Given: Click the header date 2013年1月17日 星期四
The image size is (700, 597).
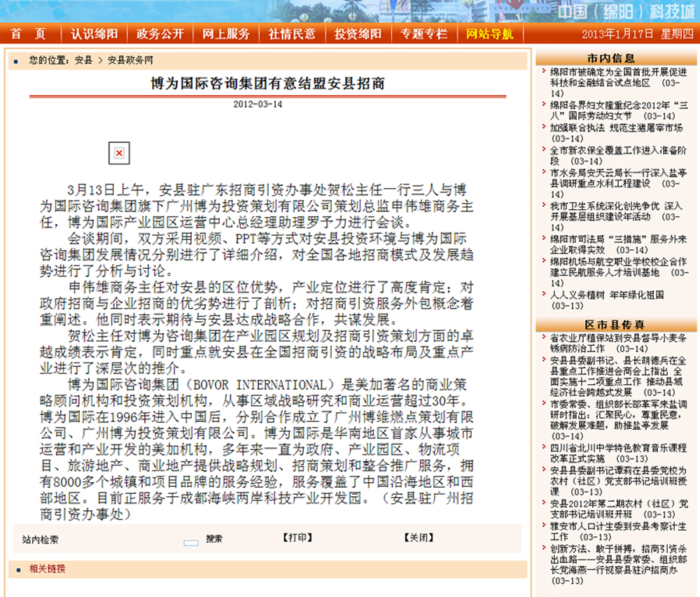Looking at the screenshot, I should pyautogui.click(x=637, y=34).
